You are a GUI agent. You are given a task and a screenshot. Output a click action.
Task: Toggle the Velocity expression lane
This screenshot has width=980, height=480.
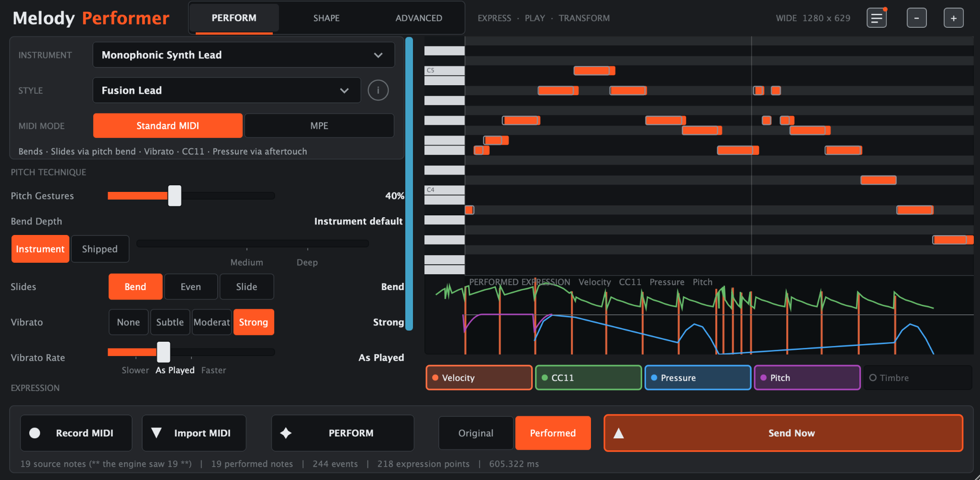click(x=479, y=378)
